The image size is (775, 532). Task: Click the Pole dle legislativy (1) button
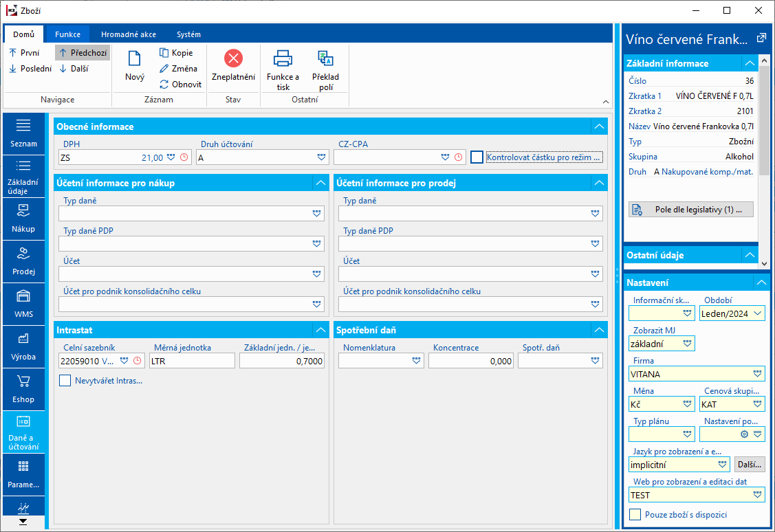[x=691, y=210]
